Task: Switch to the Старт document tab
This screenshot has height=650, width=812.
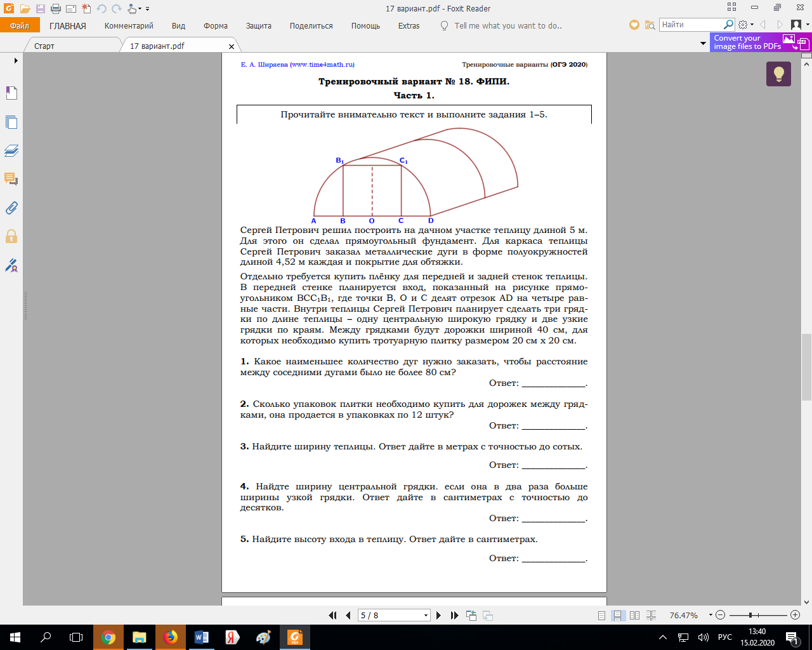Action: (44, 46)
